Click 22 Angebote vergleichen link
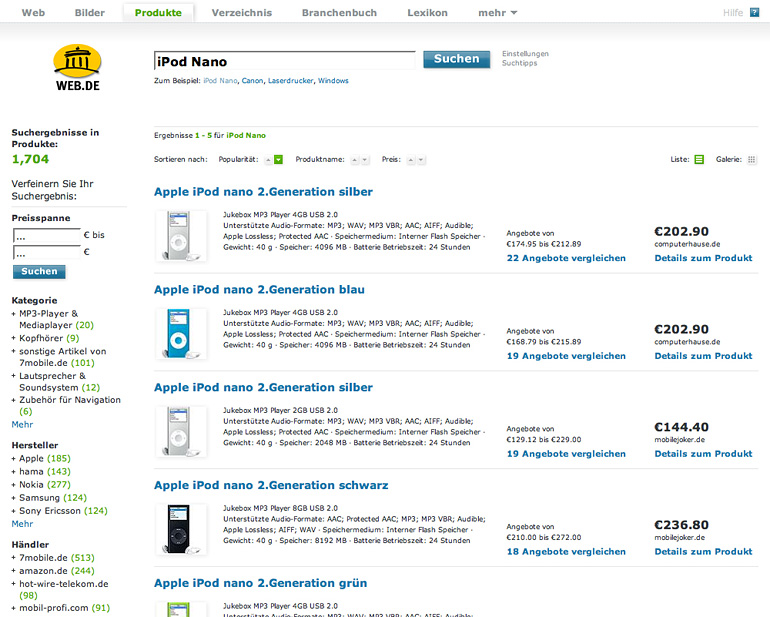The image size is (770, 617). click(566, 258)
